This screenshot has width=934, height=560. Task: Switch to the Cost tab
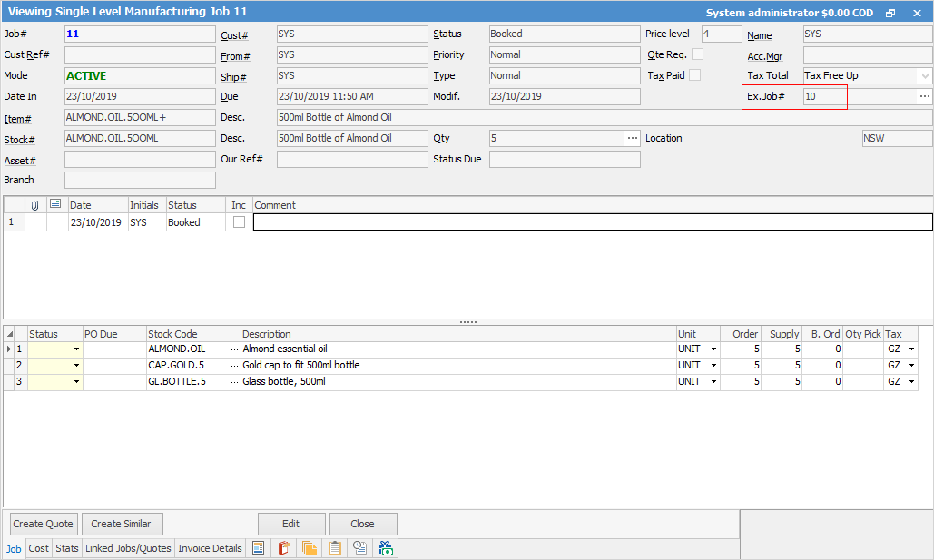click(x=38, y=548)
